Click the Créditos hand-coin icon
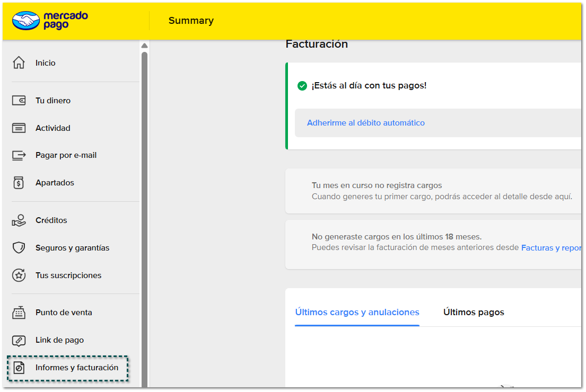Screen dimensions: 586x392 point(19,220)
